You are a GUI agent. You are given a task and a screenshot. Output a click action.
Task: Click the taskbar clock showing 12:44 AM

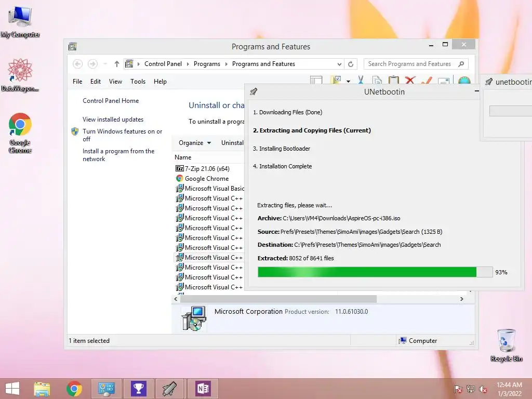509,389
